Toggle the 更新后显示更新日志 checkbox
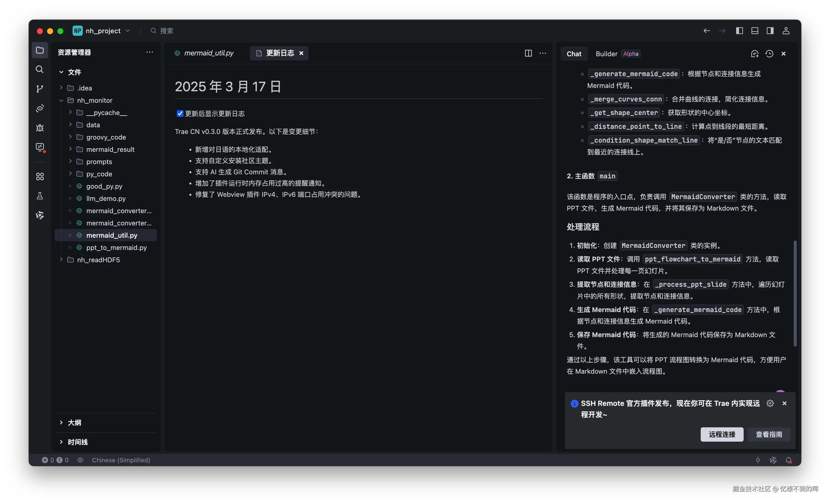830x504 pixels. tap(180, 113)
